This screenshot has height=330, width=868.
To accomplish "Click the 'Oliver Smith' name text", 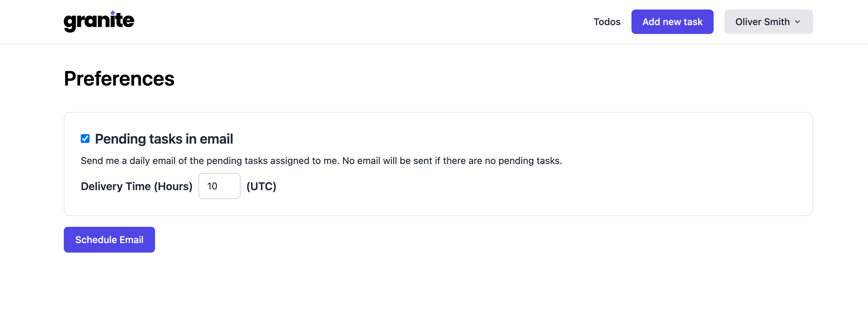I will point(762,22).
